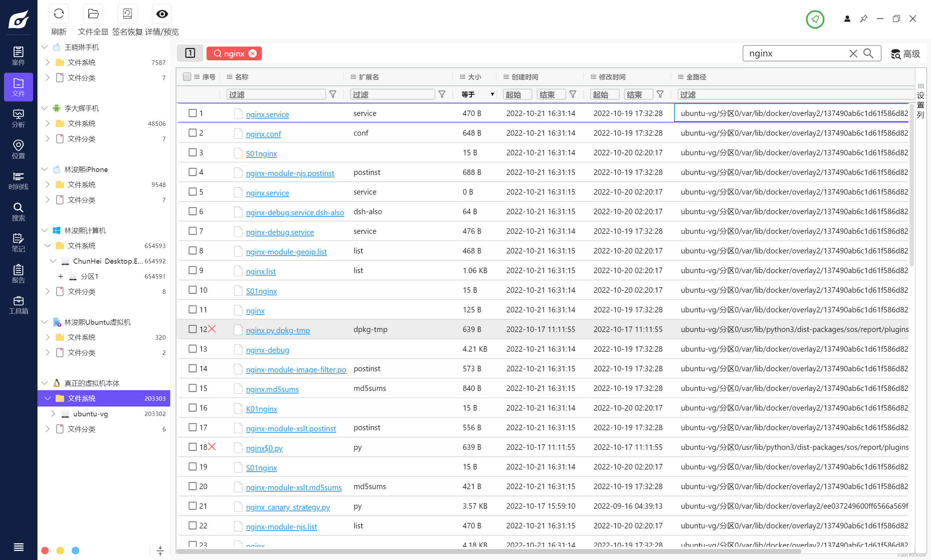Screen dimensions: 931x560
Task: Click the 签名恢复 signature recovery icon
Action: point(127,14)
